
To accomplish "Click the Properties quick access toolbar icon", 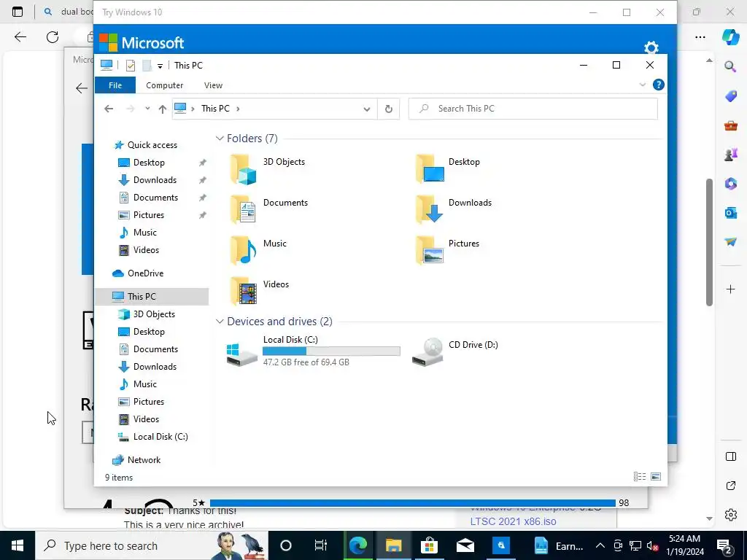I will click(130, 65).
